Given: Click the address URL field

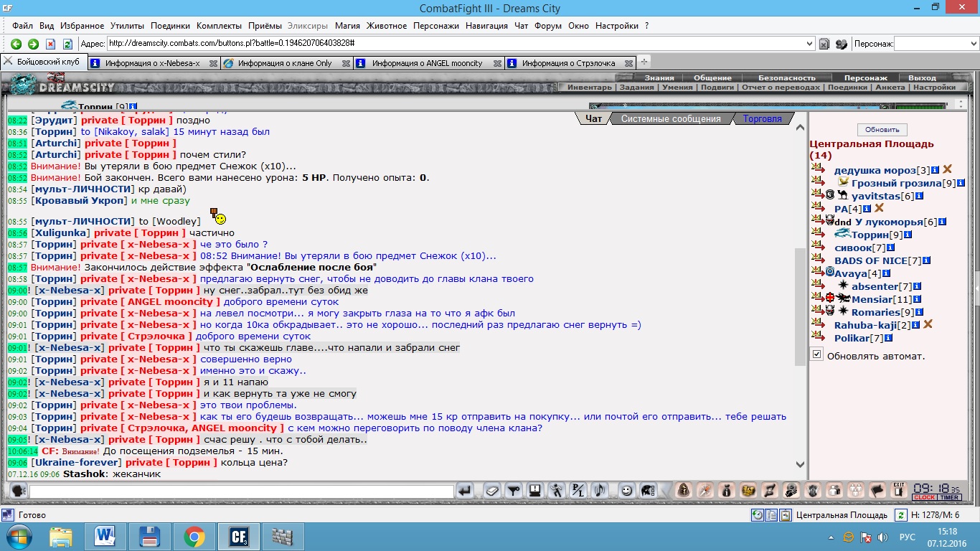Looking at the screenshot, I should [456, 44].
